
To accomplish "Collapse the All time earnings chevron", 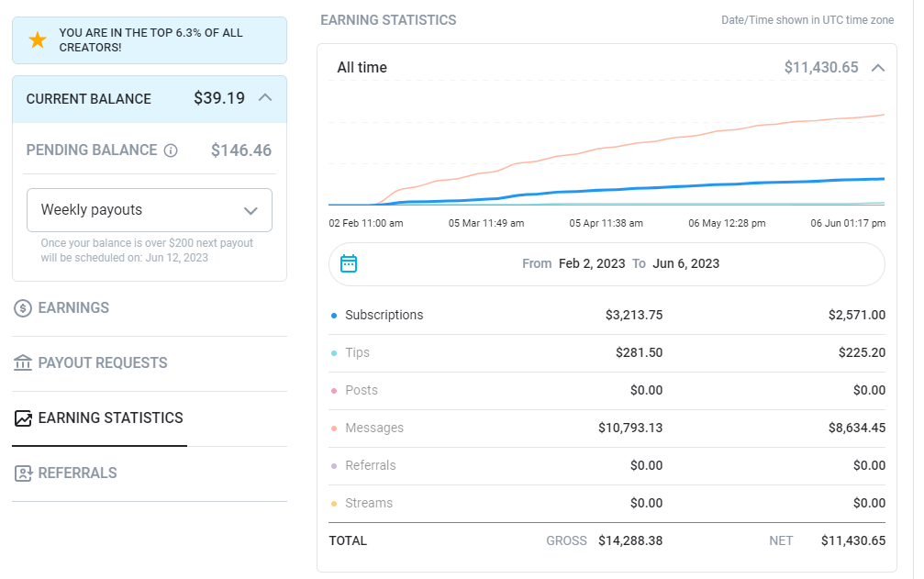I will (878, 68).
